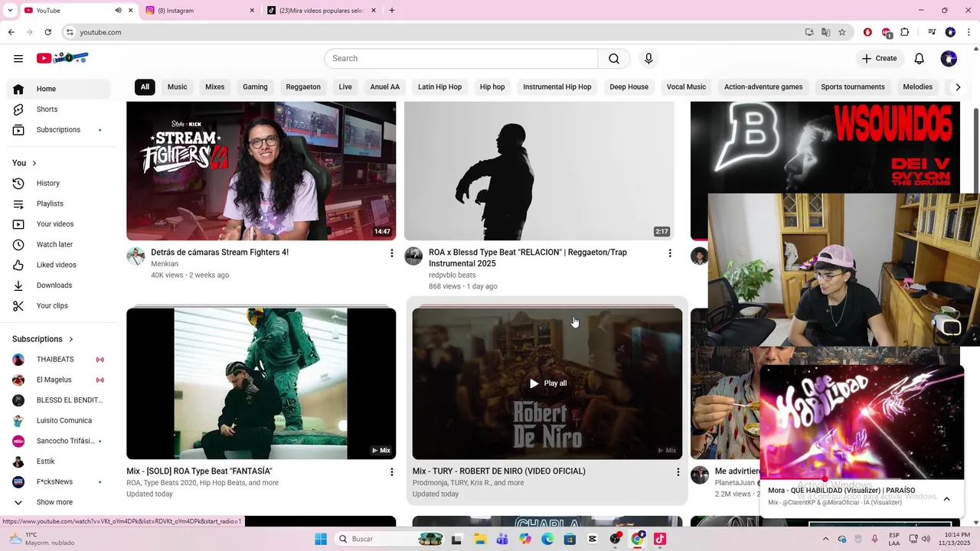Mute the YouTube tab audio

point(118,11)
